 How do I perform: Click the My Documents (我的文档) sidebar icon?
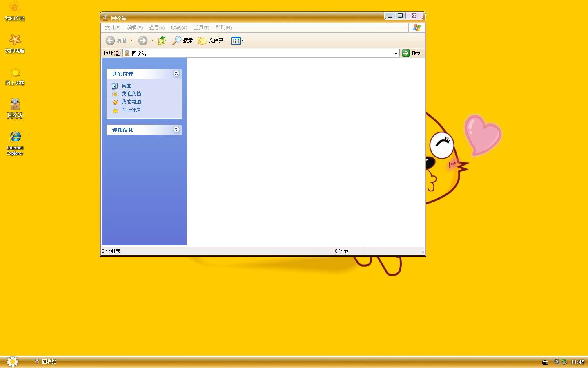point(115,94)
